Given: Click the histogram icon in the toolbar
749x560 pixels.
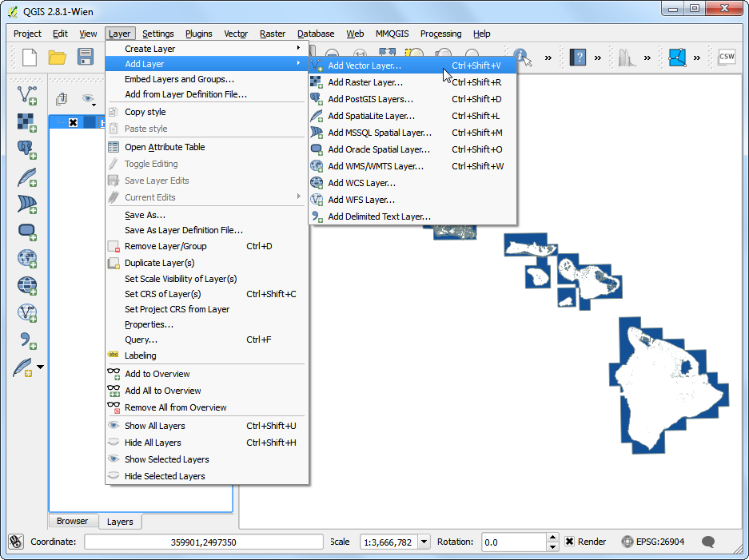Looking at the screenshot, I should tap(627, 58).
